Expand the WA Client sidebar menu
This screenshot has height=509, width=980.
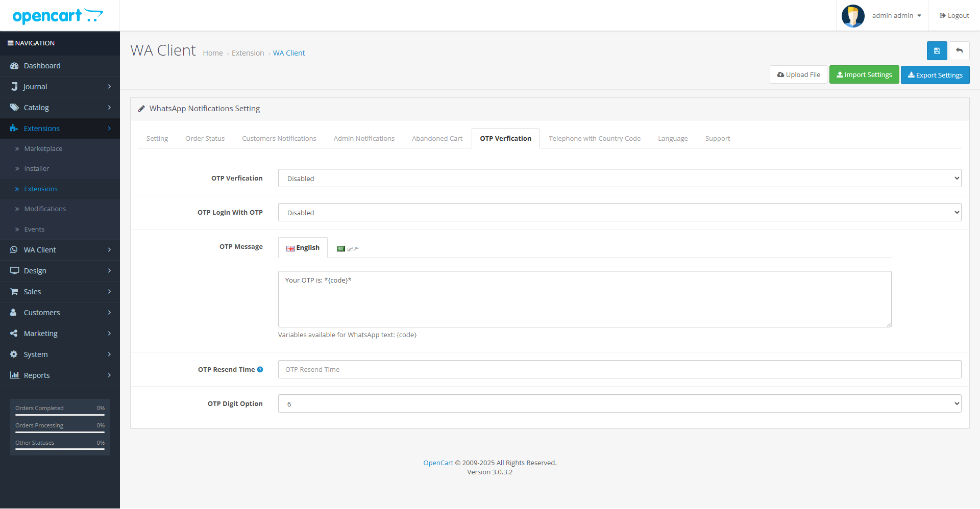point(40,250)
